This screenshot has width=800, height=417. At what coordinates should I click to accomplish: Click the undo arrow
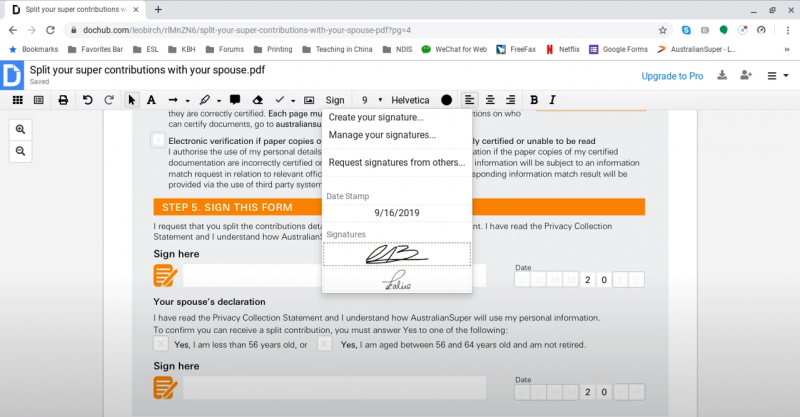tap(87, 100)
